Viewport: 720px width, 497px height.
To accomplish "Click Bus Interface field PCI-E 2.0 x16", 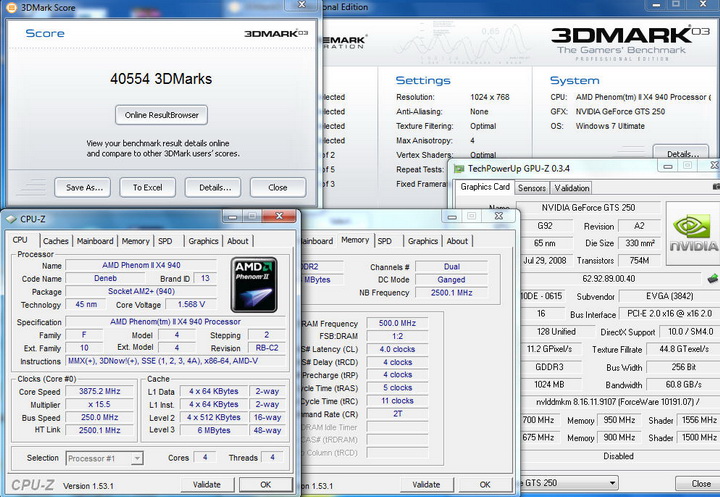I will coord(669,314).
